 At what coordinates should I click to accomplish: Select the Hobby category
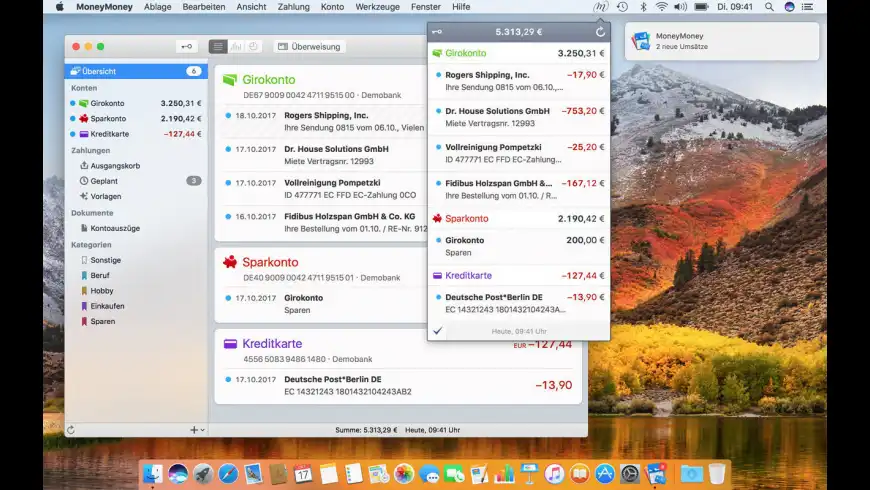pos(136,291)
